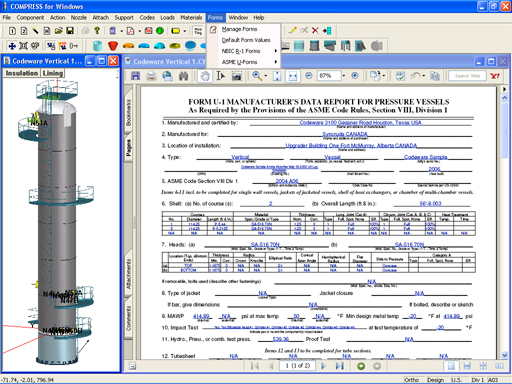The height and width of the screenshot is (384, 512).
Task: Click the yellow question mark help icon
Action: (97, 31)
